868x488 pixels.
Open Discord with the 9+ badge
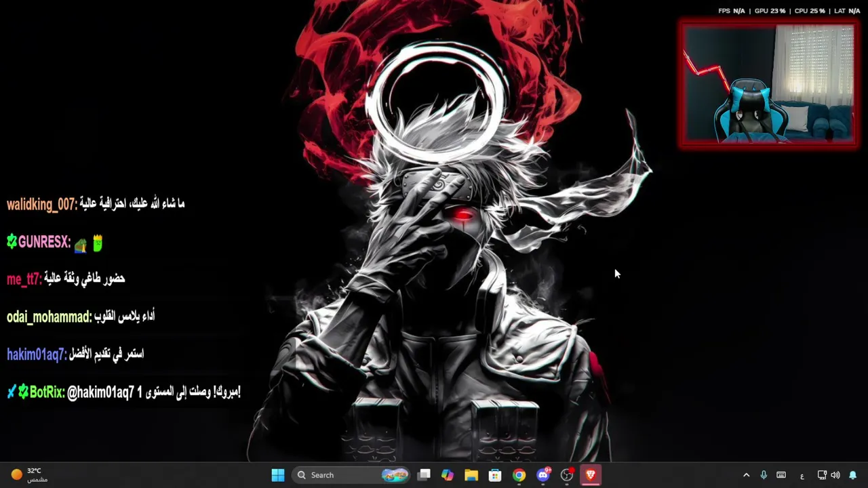pyautogui.click(x=543, y=475)
